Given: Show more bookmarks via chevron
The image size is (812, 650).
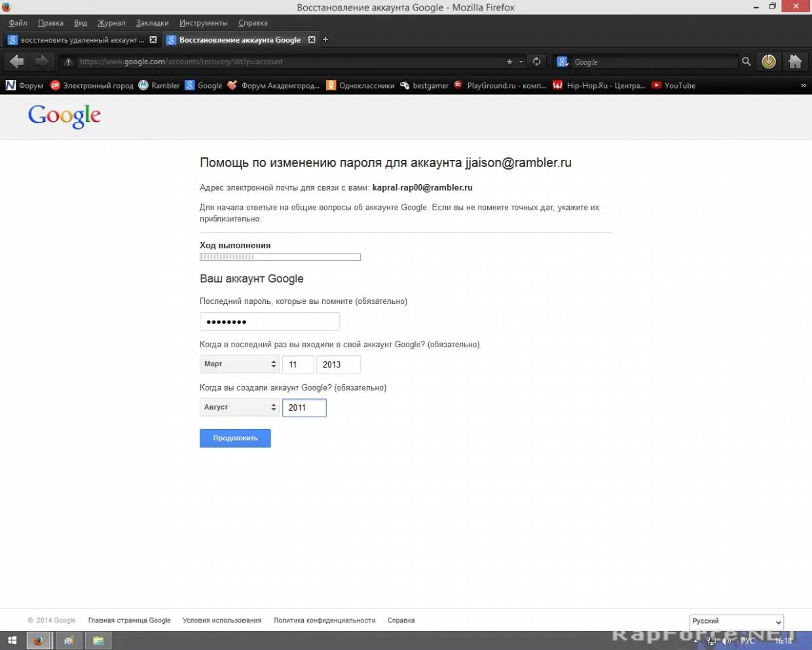Looking at the screenshot, I should point(803,85).
